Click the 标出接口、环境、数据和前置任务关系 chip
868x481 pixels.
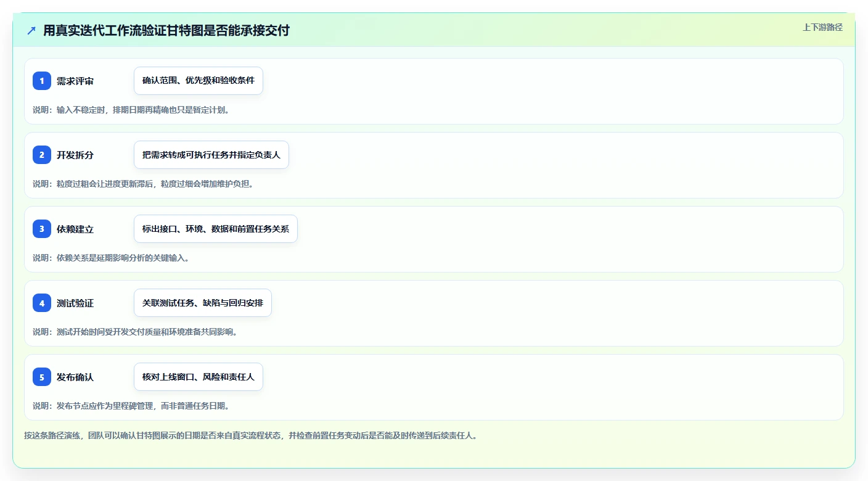[x=216, y=229]
